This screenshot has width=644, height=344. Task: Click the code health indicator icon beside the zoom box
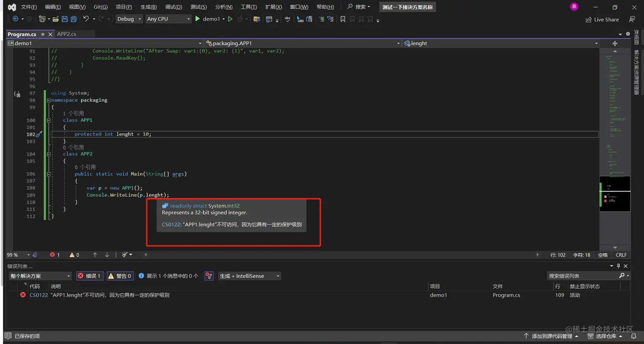coord(35,254)
